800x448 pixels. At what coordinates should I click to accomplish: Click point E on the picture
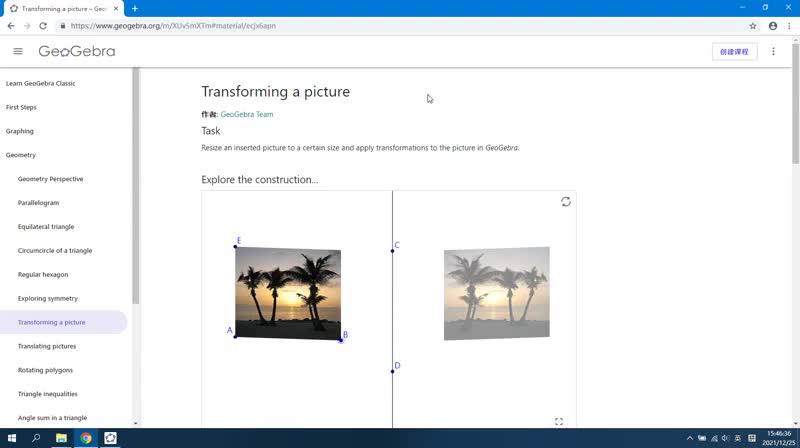click(235, 246)
